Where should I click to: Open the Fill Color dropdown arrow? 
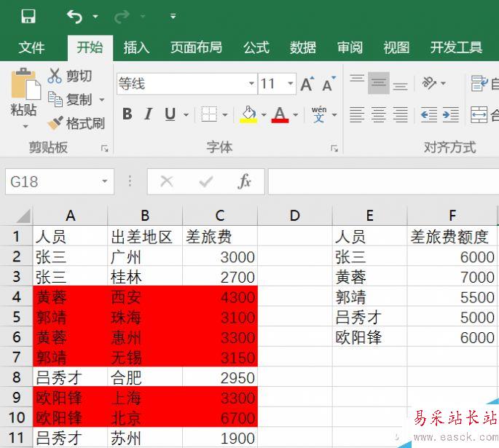(264, 114)
